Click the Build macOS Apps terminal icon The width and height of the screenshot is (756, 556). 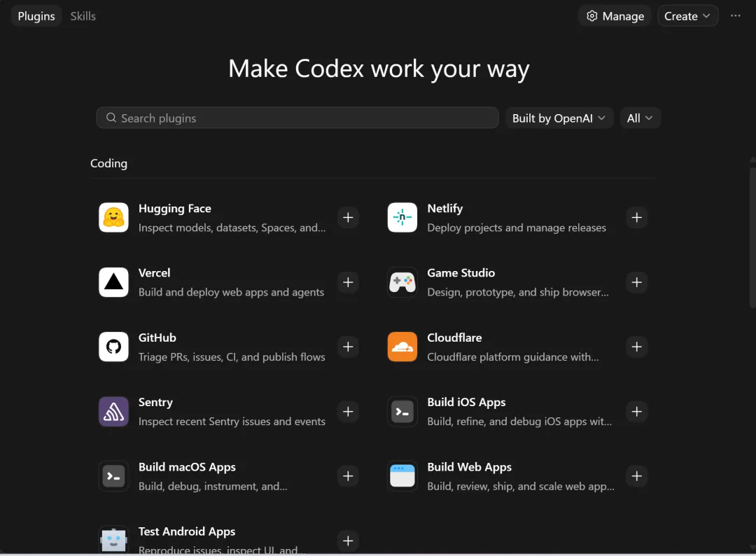(x=114, y=476)
